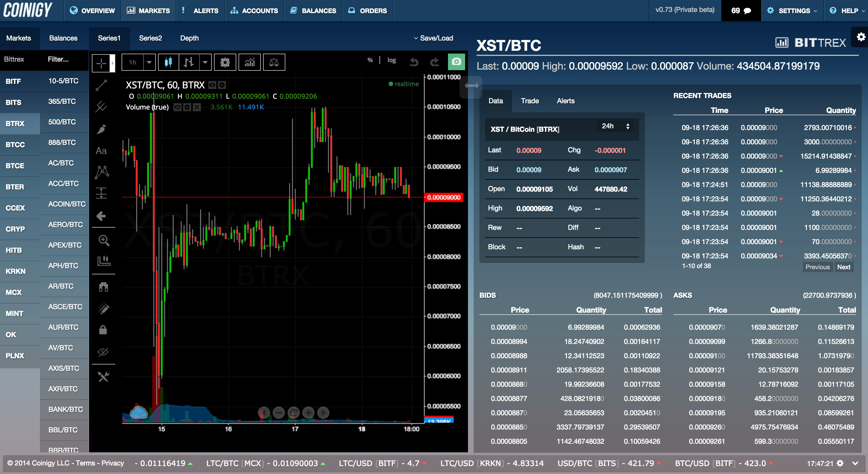Open the 69 chat messages icon
The width and height of the screenshot is (868, 474).
(741, 11)
